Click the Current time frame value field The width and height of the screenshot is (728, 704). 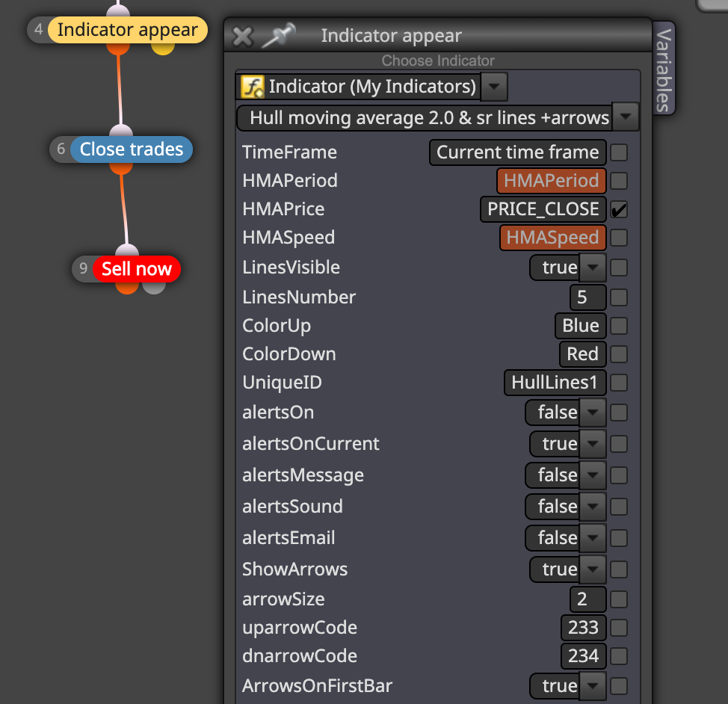click(x=518, y=152)
